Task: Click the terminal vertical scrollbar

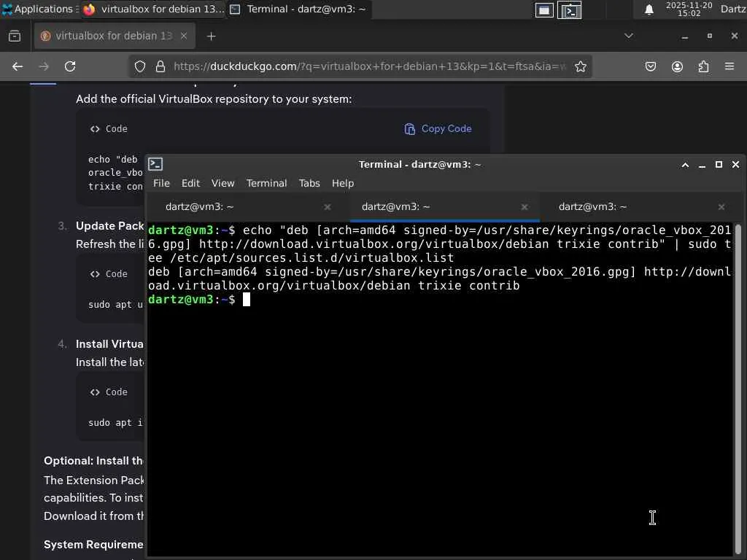Action: pyautogui.click(x=738, y=388)
